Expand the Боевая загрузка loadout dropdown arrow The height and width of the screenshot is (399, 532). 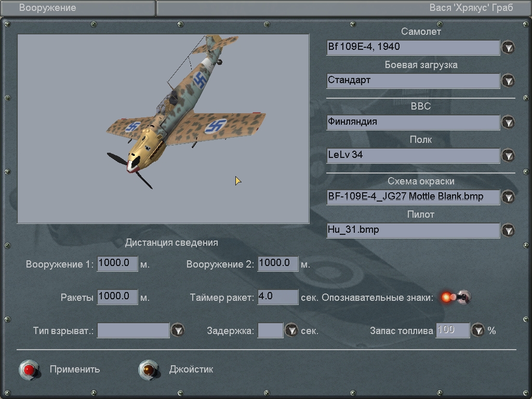(x=508, y=81)
